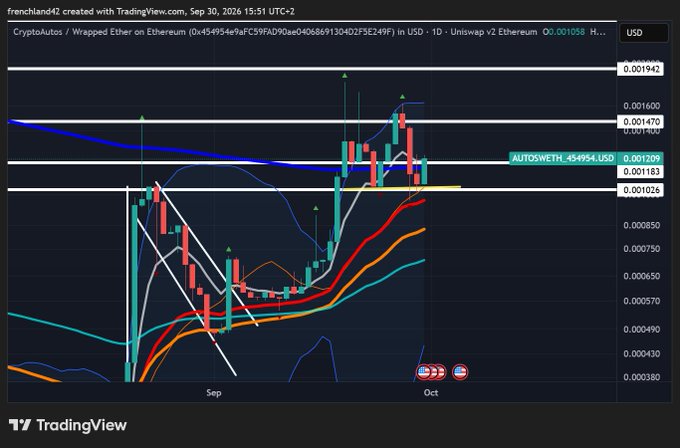Select the short yellow support line drawing
The height and width of the screenshot is (448, 680).
pos(402,188)
